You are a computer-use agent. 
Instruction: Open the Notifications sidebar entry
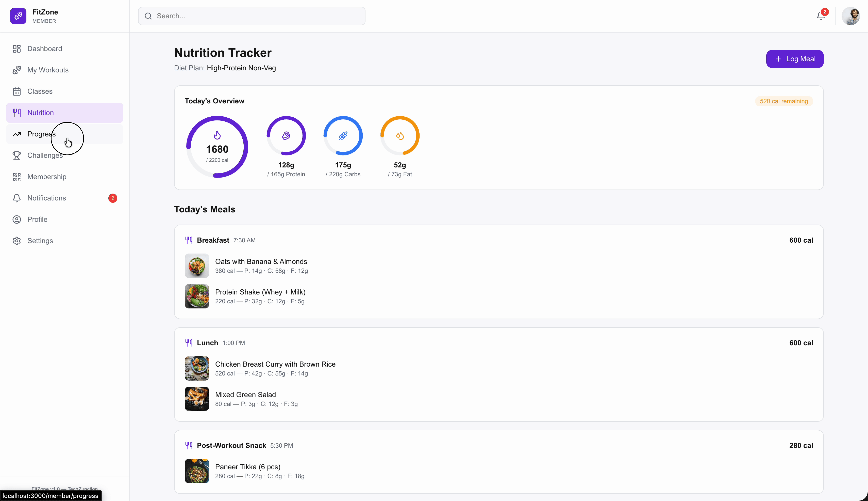click(x=46, y=198)
